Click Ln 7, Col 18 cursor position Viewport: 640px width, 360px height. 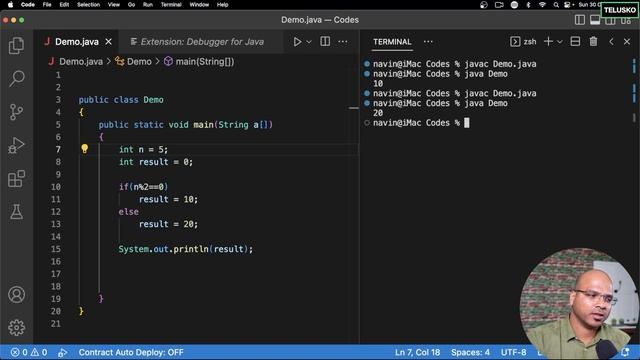[417, 352]
